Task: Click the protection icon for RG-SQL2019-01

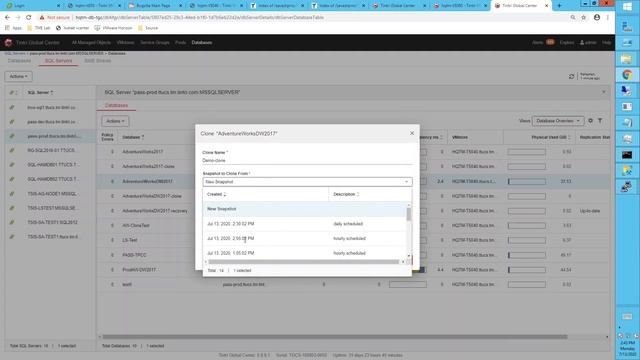Action: [12, 151]
